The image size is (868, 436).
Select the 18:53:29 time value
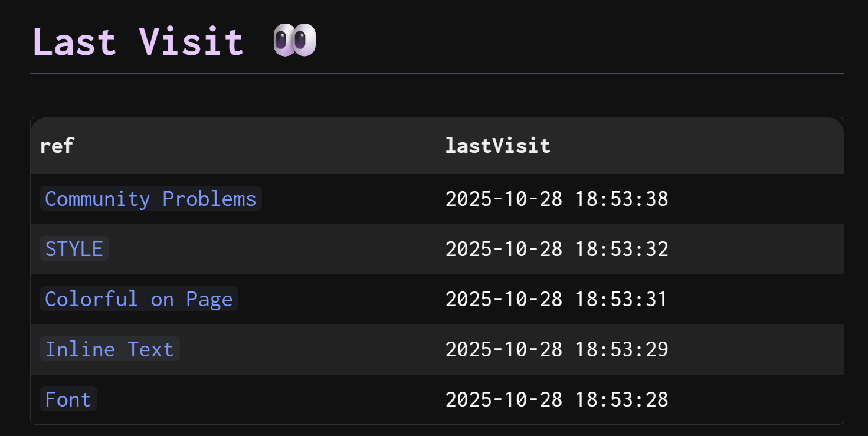[x=622, y=349]
